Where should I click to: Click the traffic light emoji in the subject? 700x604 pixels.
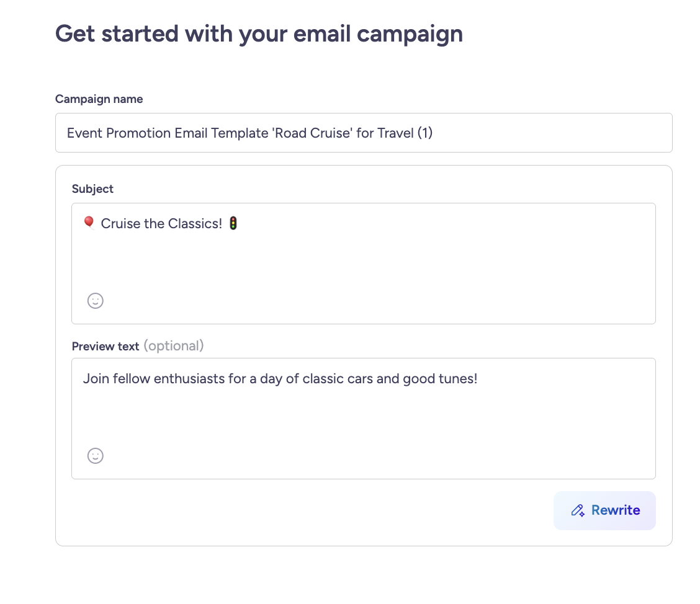coord(233,223)
